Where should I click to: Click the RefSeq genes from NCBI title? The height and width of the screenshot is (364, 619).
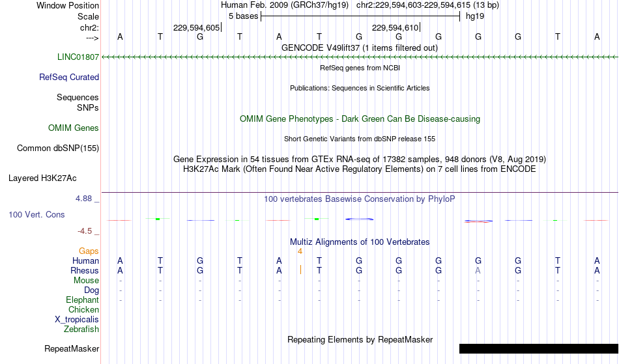360,68
